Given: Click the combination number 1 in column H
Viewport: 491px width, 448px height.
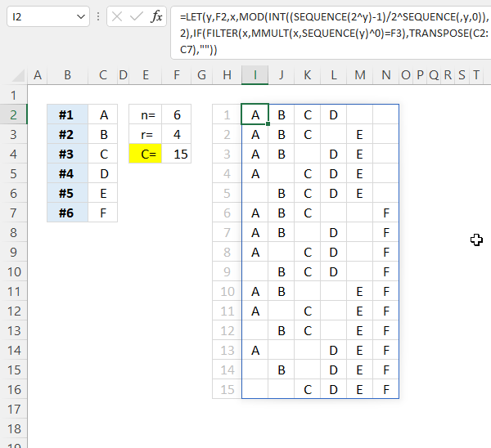Looking at the screenshot, I should pos(227,114).
